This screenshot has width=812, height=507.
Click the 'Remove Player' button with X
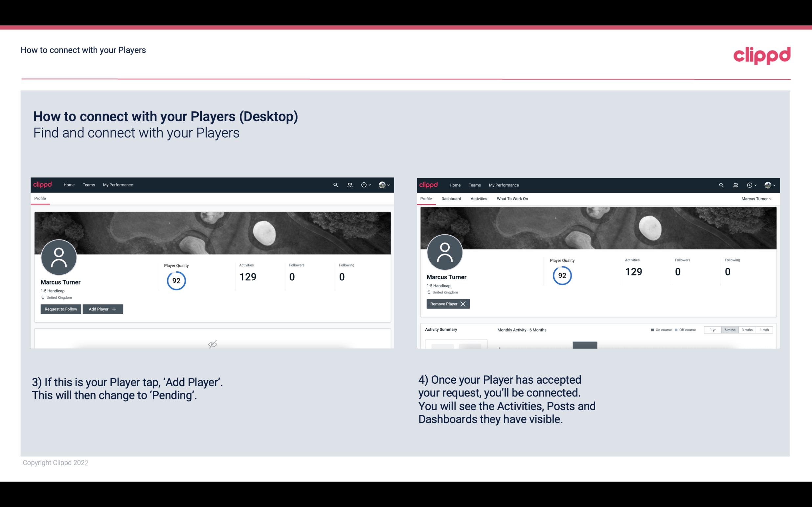447,304
